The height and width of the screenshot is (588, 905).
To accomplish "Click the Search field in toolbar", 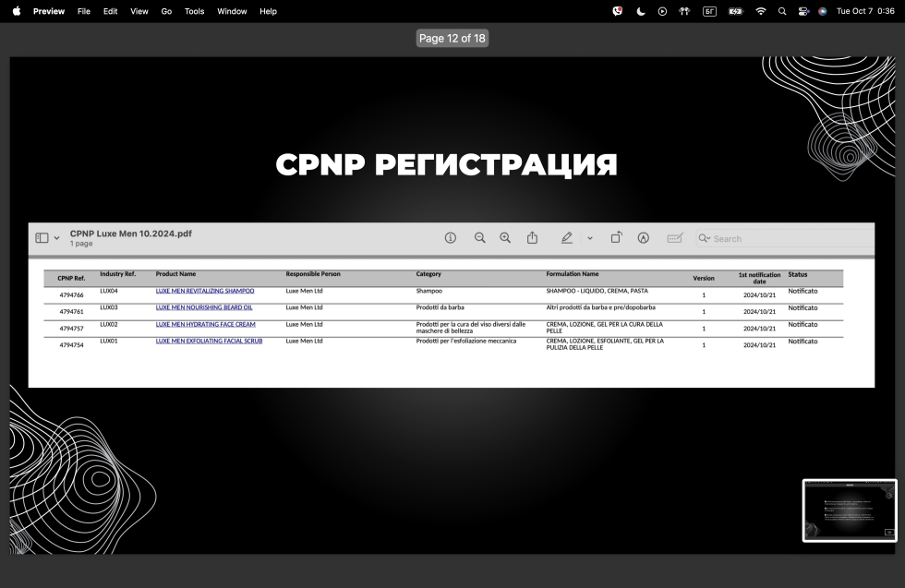I will click(x=785, y=238).
